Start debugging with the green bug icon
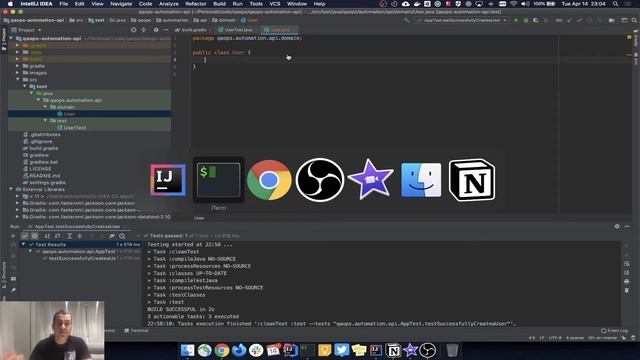Viewport: 640px width, 360px height. click(x=526, y=20)
